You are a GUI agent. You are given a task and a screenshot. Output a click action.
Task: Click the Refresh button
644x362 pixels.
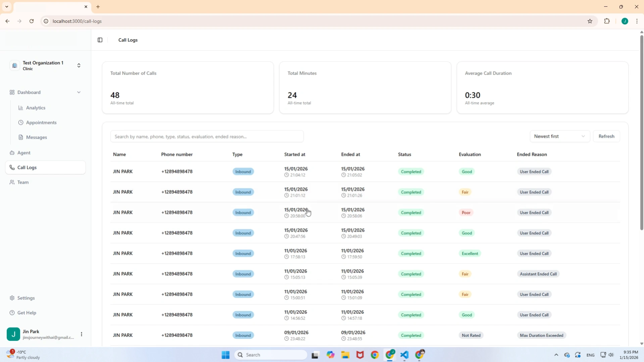(606, 136)
